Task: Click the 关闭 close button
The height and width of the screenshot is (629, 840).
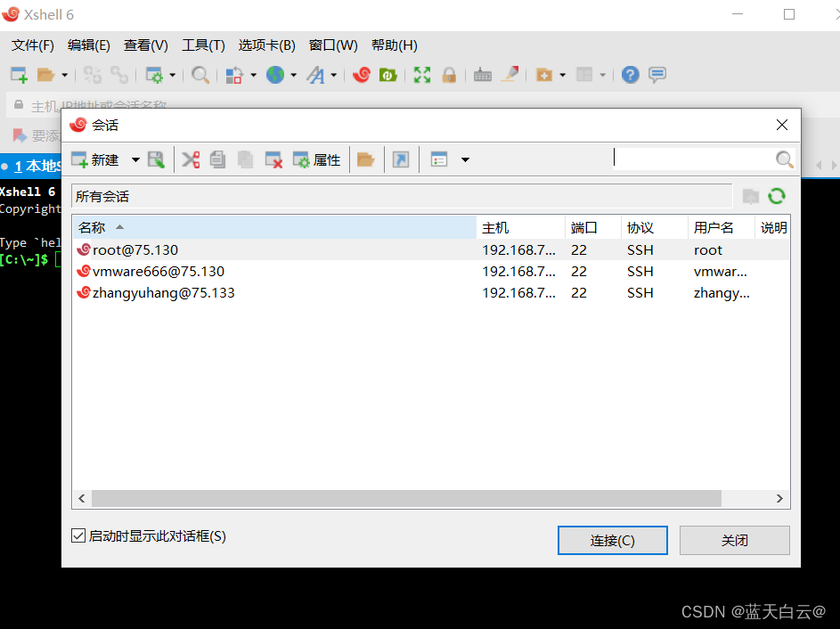Action: (735, 540)
